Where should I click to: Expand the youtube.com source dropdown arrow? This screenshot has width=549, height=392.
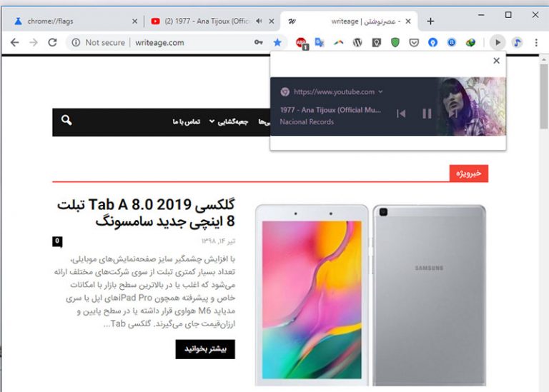(380, 91)
